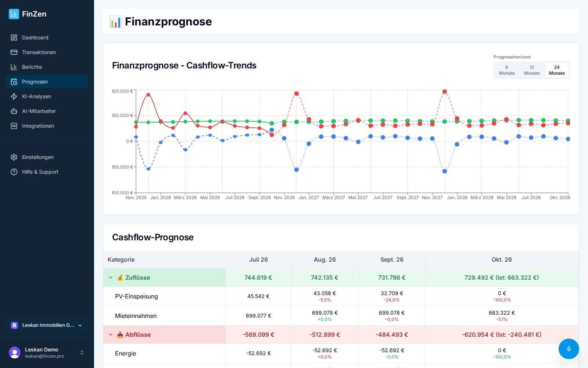Expand the Leskan Demo user menu

coord(47,353)
